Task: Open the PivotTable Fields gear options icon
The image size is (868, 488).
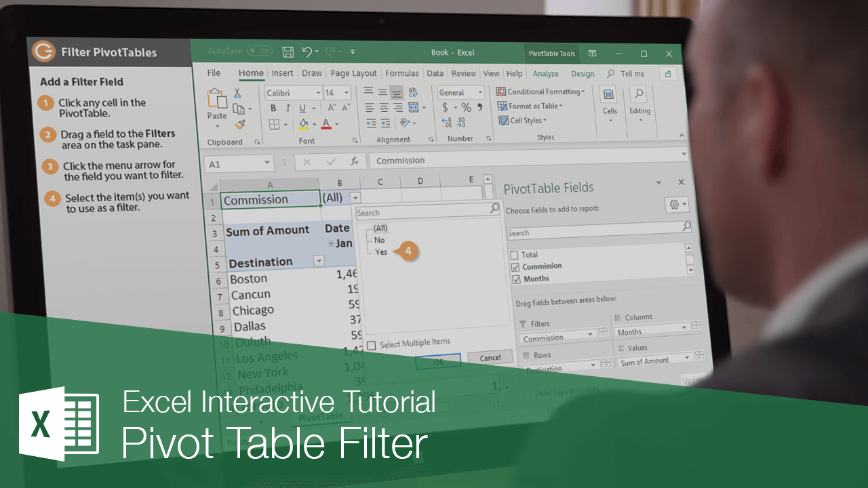Action: coord(673,205)
